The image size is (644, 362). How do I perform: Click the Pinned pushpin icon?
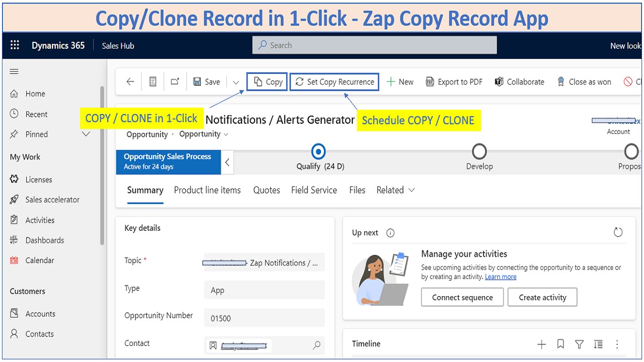coord(14,134)
